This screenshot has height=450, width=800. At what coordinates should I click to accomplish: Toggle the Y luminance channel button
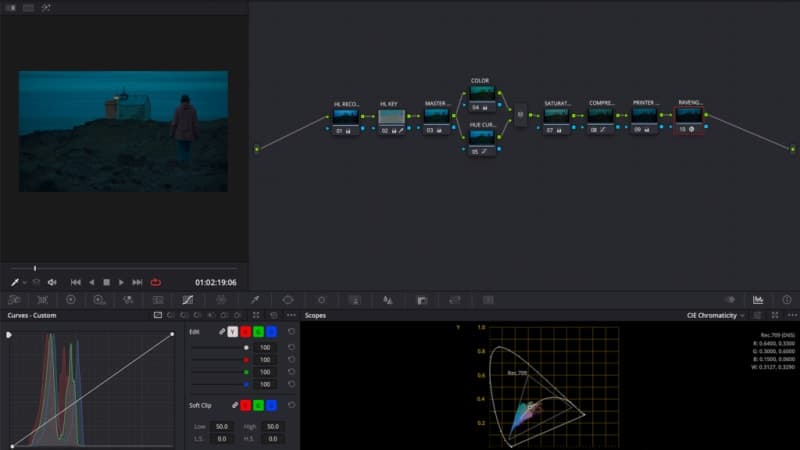coord(233,332)
